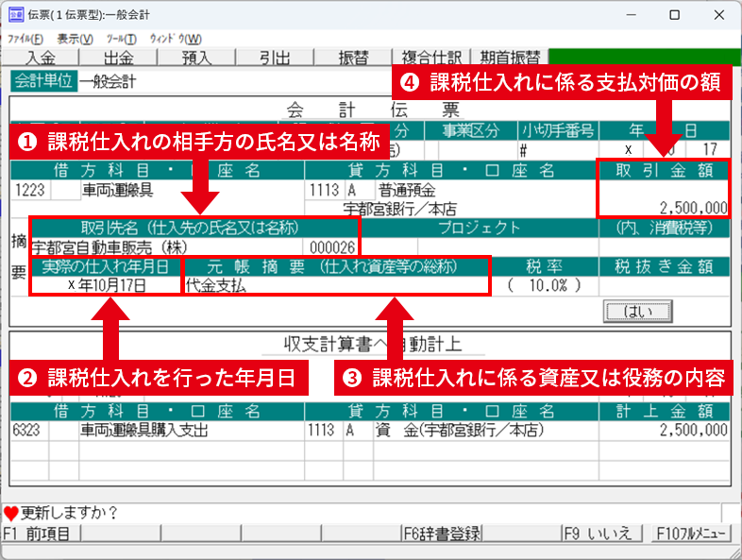This screenshot has height=560, width=742.
Task: Select the 引出 tab
Action: pos(274,58)
